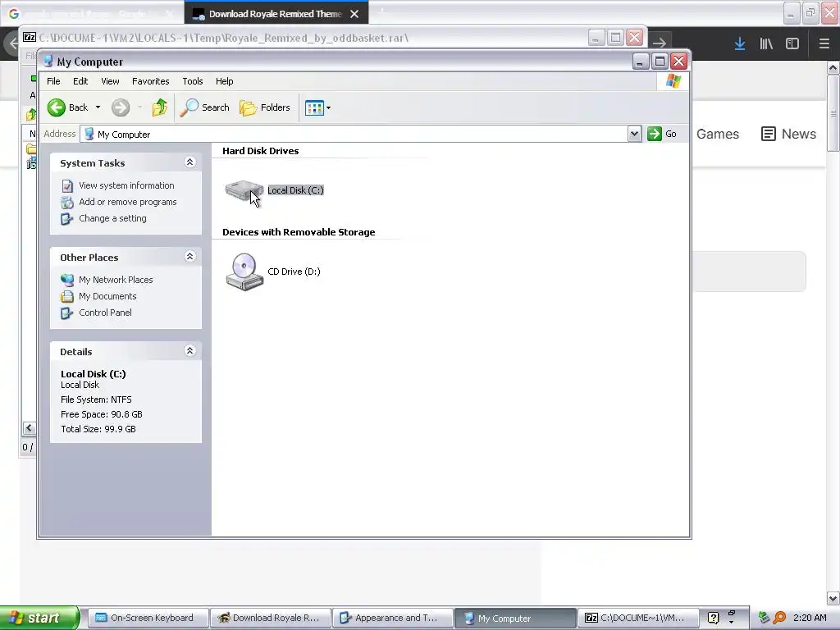The image size is (840, 630).
Task: Open the Back history dropdown arrow
Action: pyautogui.click(x=98, y=107)
